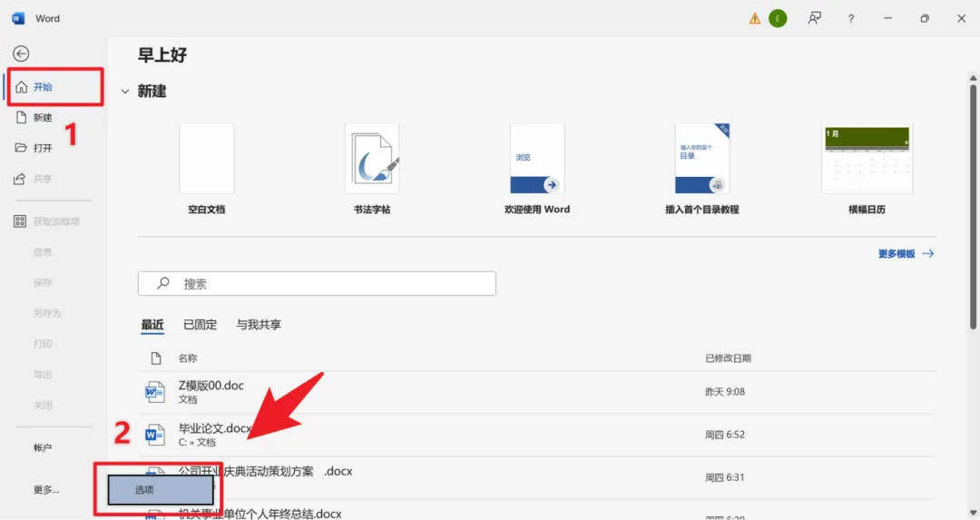Click the vertical scrollbar thumb
This screenshot has width=980, height=520.
973,208
